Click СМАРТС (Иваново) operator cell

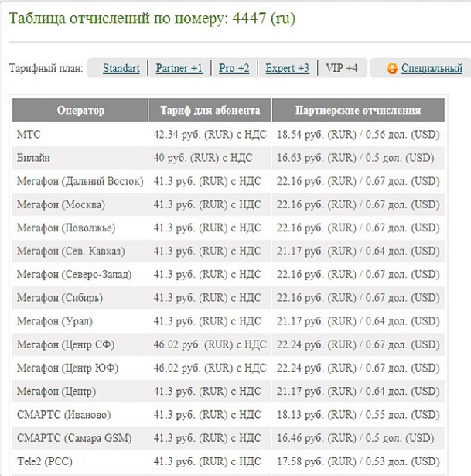(80, 415)
